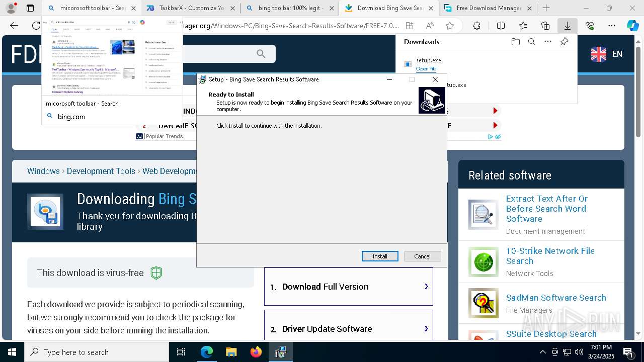
Task: Add page to favorites star
Action: (x=450, y=26)
